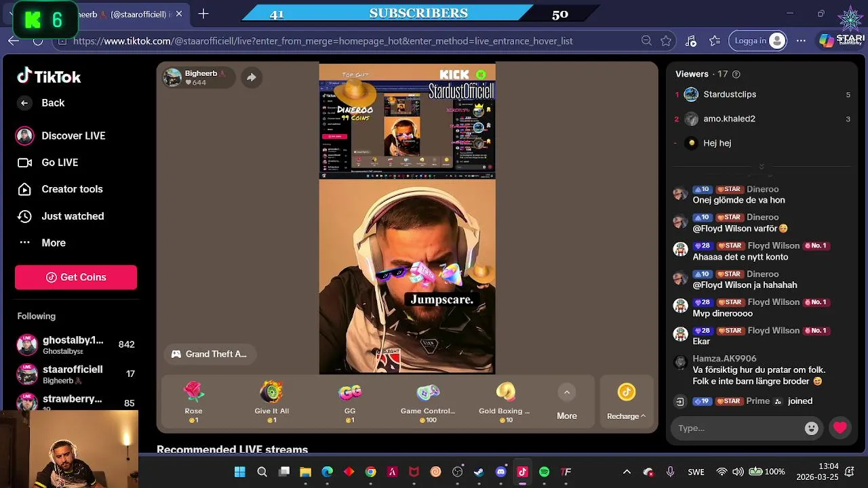The width and height of the screenshot is (868, 488).
Task: Click the Viewers help info icon
Action: [x=736, y=75]
